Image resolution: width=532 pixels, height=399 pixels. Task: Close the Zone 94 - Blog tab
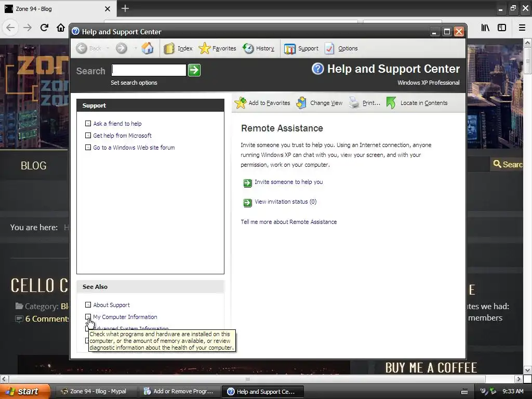tap(108, 9)
